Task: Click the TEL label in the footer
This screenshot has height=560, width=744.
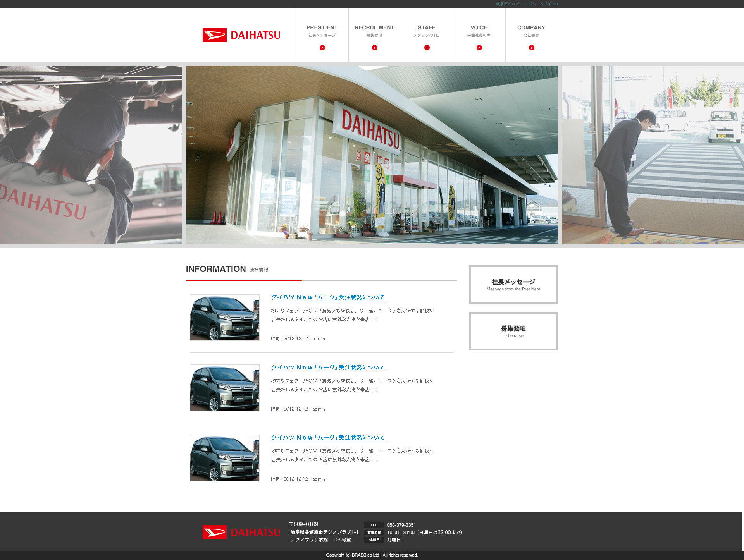Action: pyautogui.click(x=374, y=525)
